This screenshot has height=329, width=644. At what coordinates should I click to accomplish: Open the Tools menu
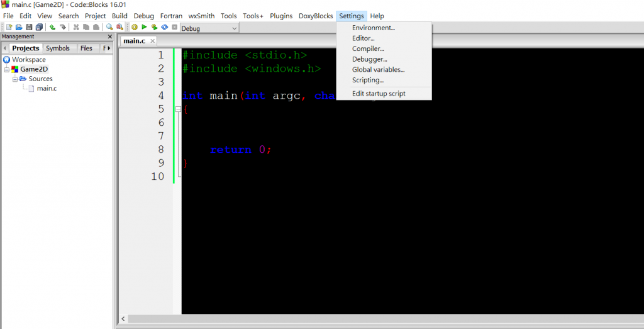[x=229, y=16]
